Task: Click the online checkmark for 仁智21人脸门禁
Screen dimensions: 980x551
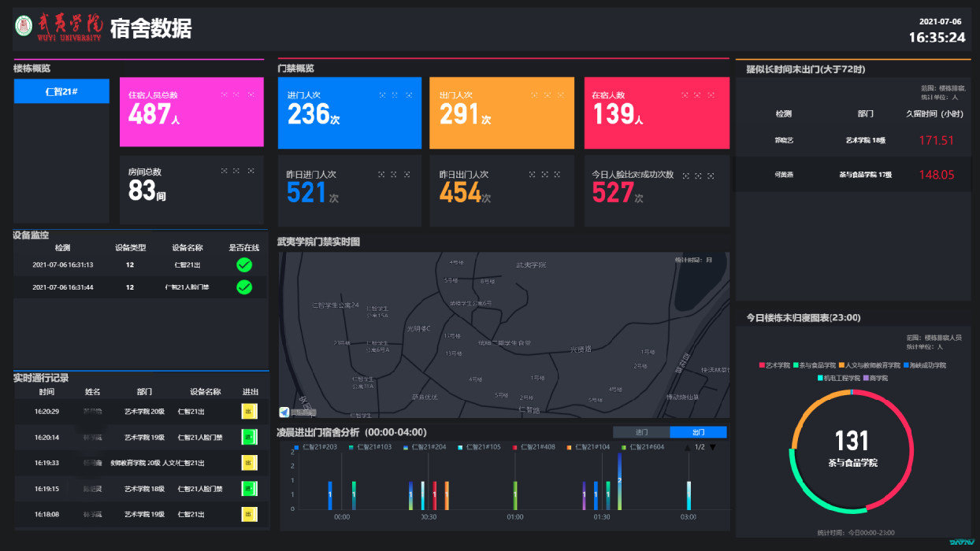Action: 244,287
